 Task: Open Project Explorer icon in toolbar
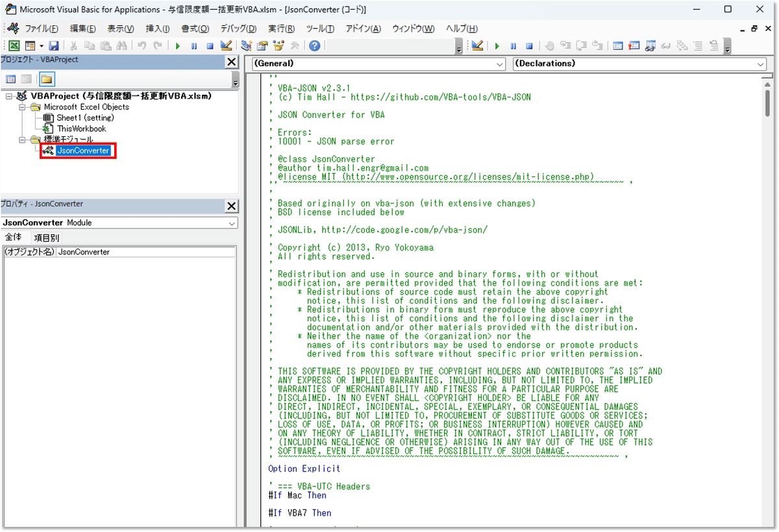247,46
